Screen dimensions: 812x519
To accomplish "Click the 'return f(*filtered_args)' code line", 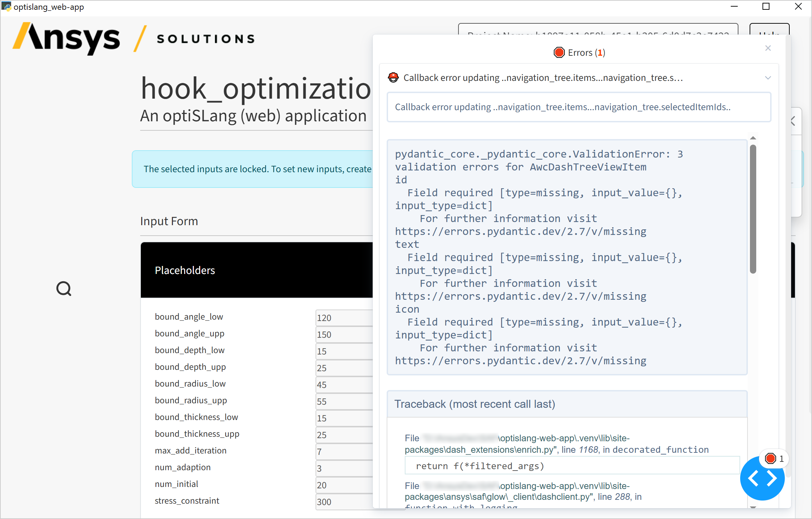I will pyautogui.click(x=572, y=466).
